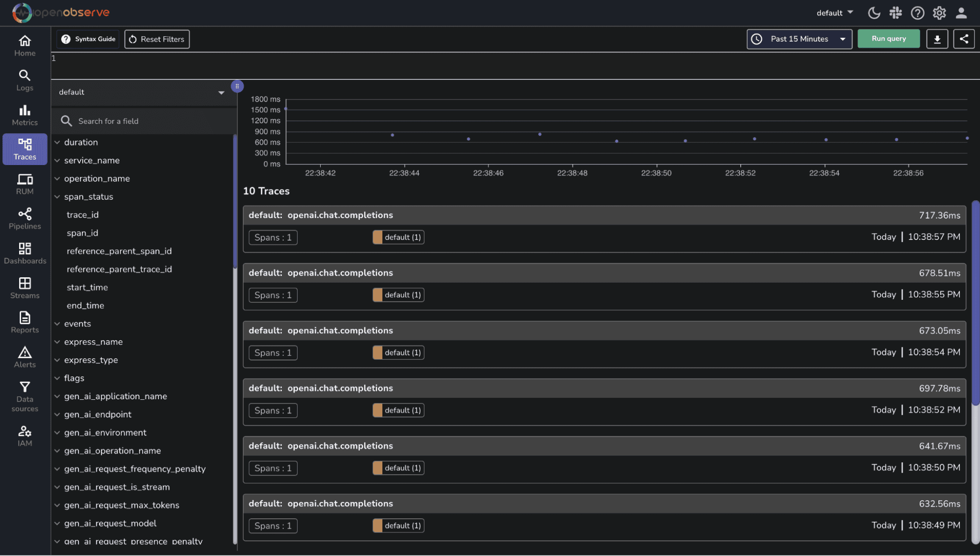Go to the Dashboards page
Image resolution: width=980 pixels, height=556 pixels.
tap(25, 253)
